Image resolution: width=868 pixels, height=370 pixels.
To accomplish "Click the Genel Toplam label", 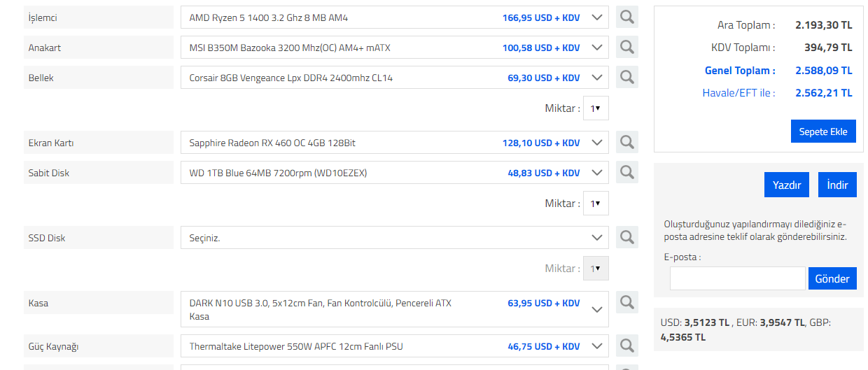I will click(x=740, y=71).
